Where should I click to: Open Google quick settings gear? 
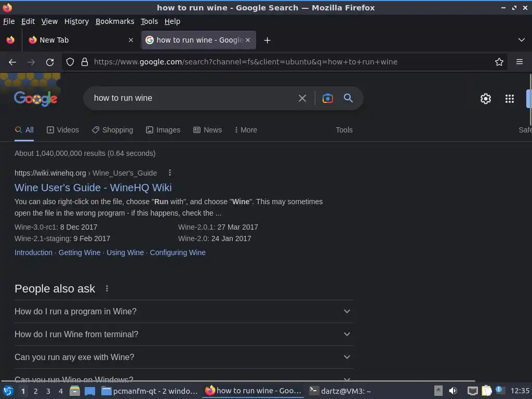[x=486, y=99]
